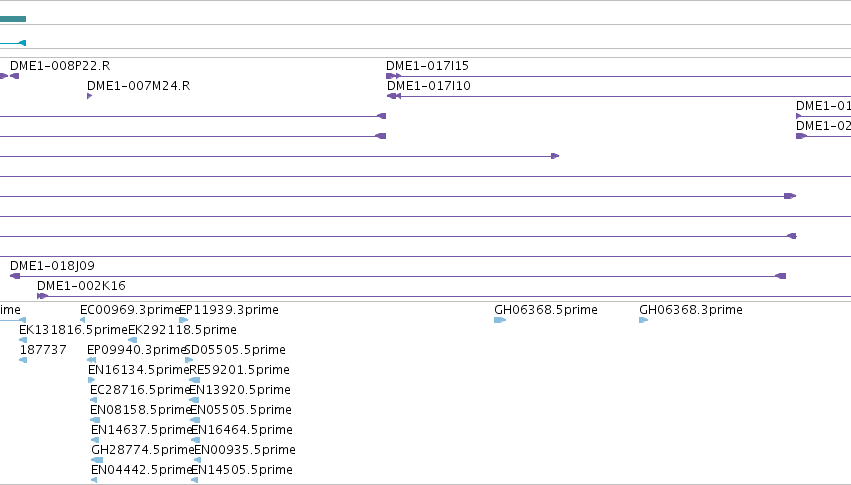
Task: Click the EN08158.5prime label
Action: (141, 410)
